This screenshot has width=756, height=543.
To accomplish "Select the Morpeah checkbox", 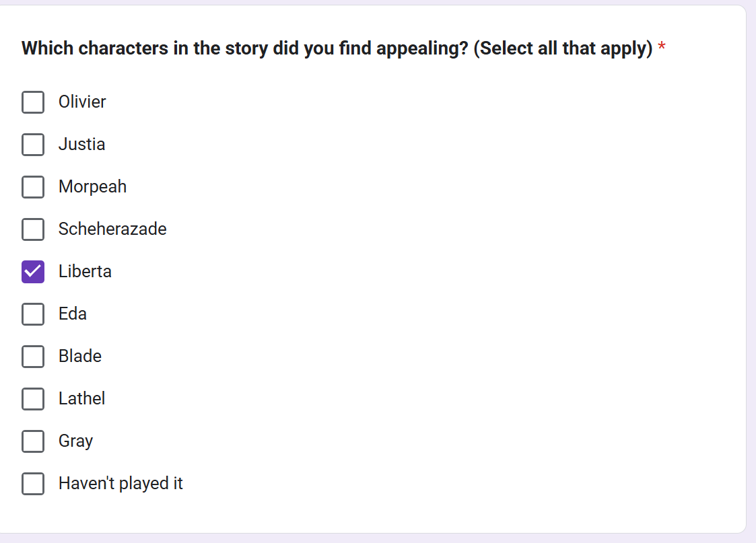I will pos(33,187).
